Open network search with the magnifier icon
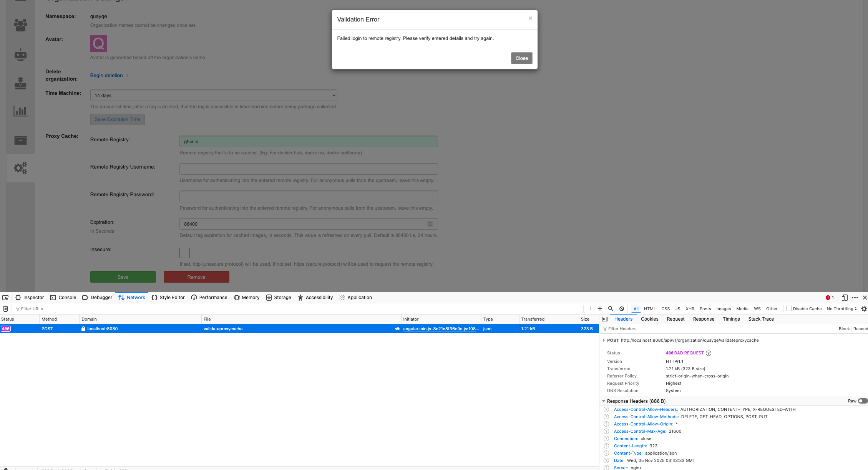Screen dimensions: 868x470 611,309
